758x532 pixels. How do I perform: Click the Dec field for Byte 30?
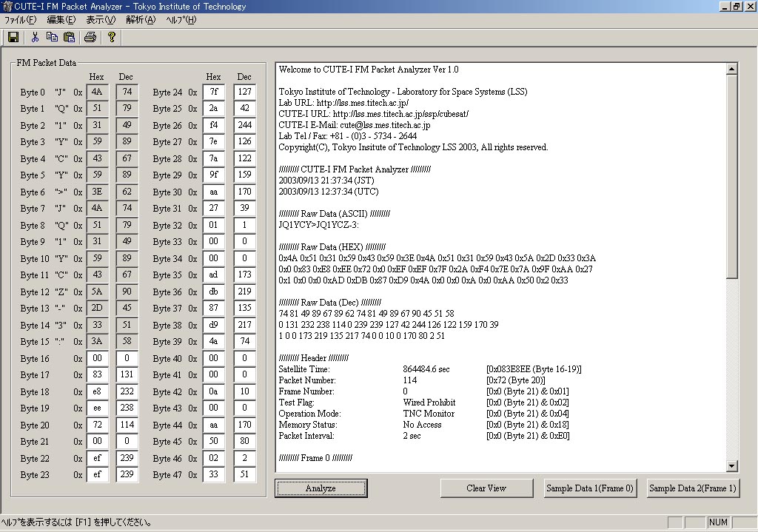click(244, 192)
